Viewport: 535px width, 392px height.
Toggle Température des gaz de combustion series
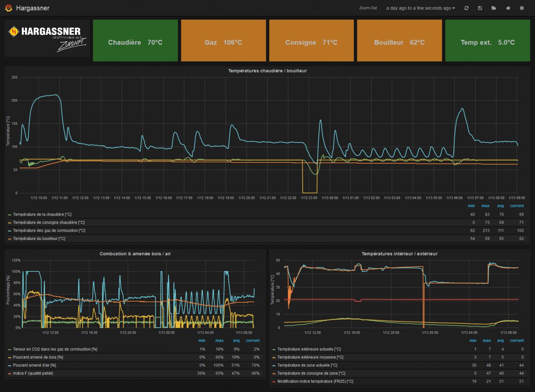point(49,230)
